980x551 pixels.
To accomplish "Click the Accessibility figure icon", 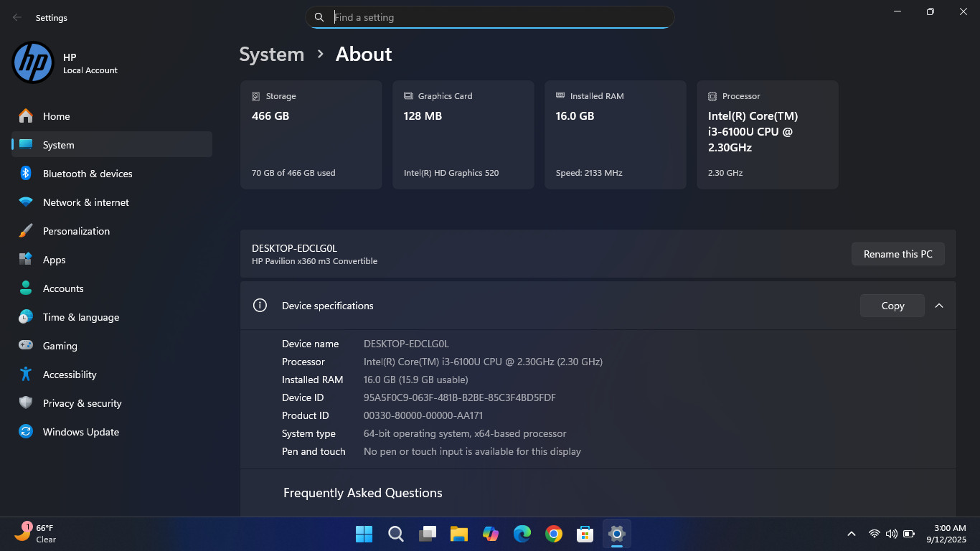I will (x=26, y=375).
